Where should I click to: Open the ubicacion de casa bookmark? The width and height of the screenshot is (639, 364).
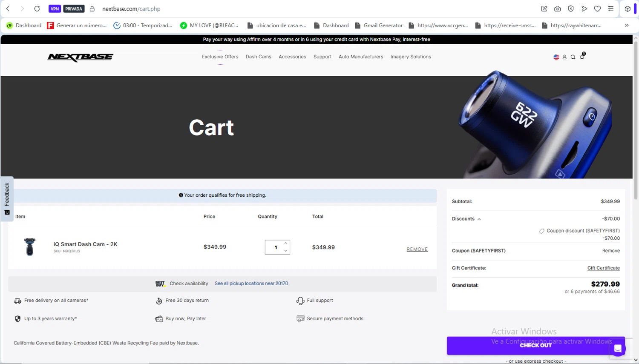(277, 26)
